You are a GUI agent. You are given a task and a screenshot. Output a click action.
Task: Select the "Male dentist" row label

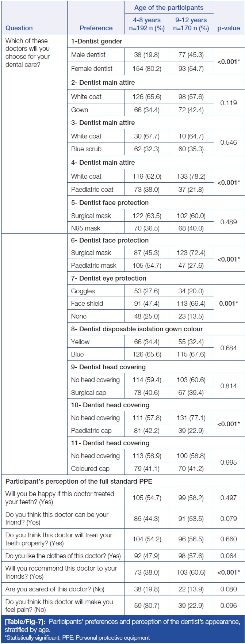click(x=88, y=55)
